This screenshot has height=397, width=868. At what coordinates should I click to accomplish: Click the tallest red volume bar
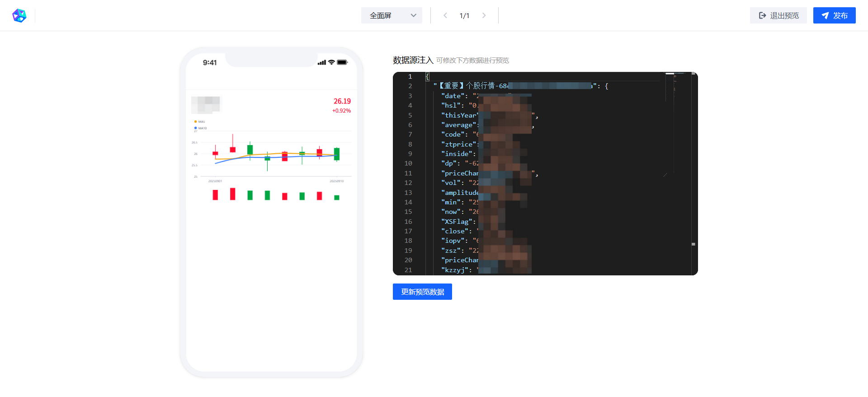click(x=233, y=194)
